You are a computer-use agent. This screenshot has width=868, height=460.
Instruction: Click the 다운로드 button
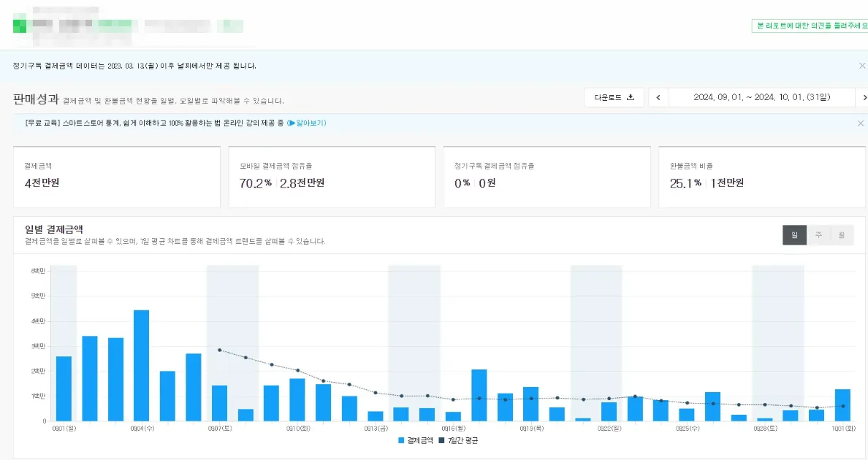(x=614, y=96)
